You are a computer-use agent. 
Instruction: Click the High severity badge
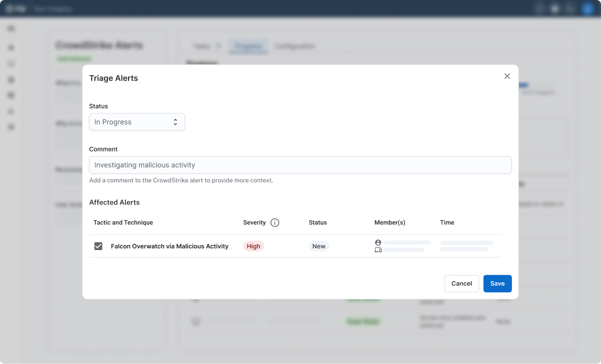click(253, 246)
